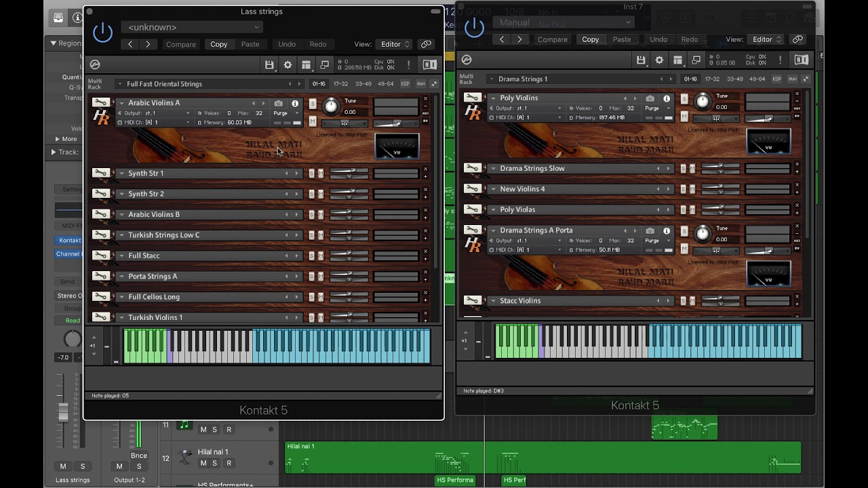Click exclamation panic button in Inst 7 Kontakt
This screenshot has width=868, height=488.
[780, 60]
